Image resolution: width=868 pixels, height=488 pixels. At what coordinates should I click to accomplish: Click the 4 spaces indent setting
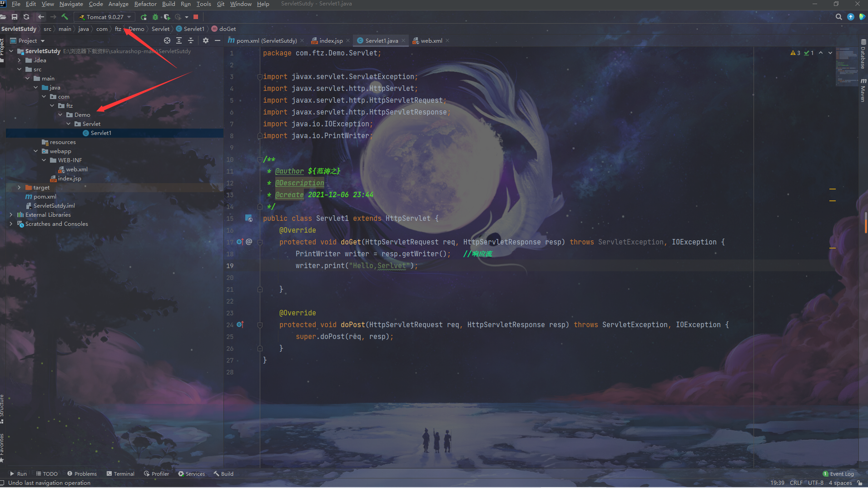point(840,483)
